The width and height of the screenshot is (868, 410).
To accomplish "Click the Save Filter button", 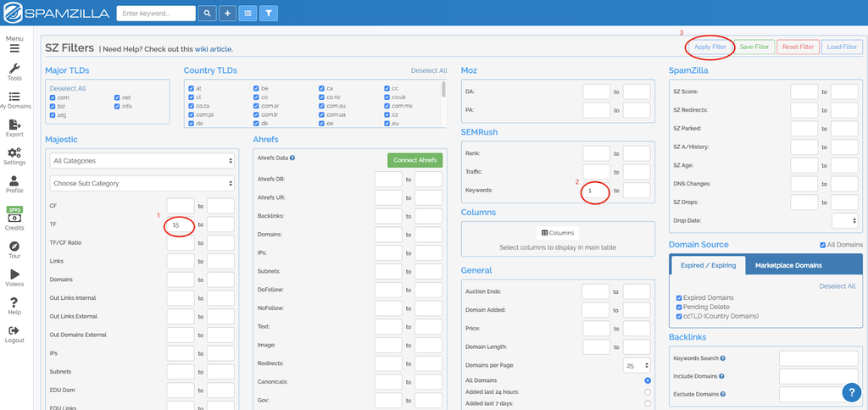I will coord(754,47).
